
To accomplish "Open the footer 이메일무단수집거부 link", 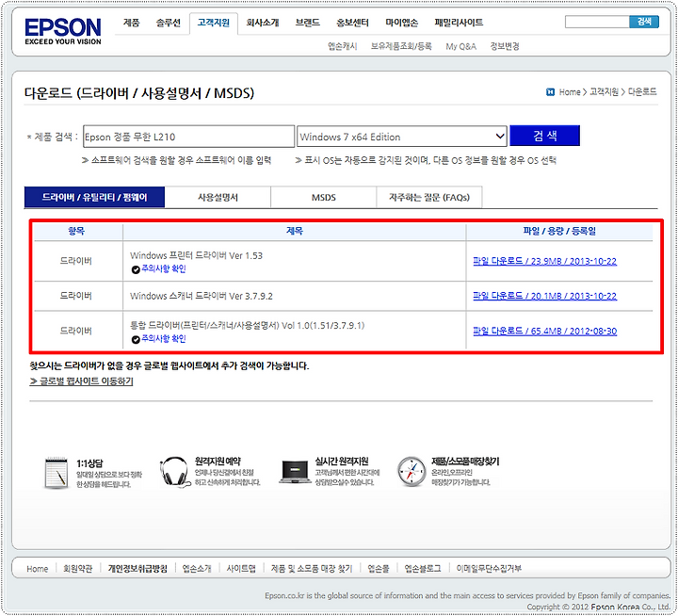I will 489,569.
